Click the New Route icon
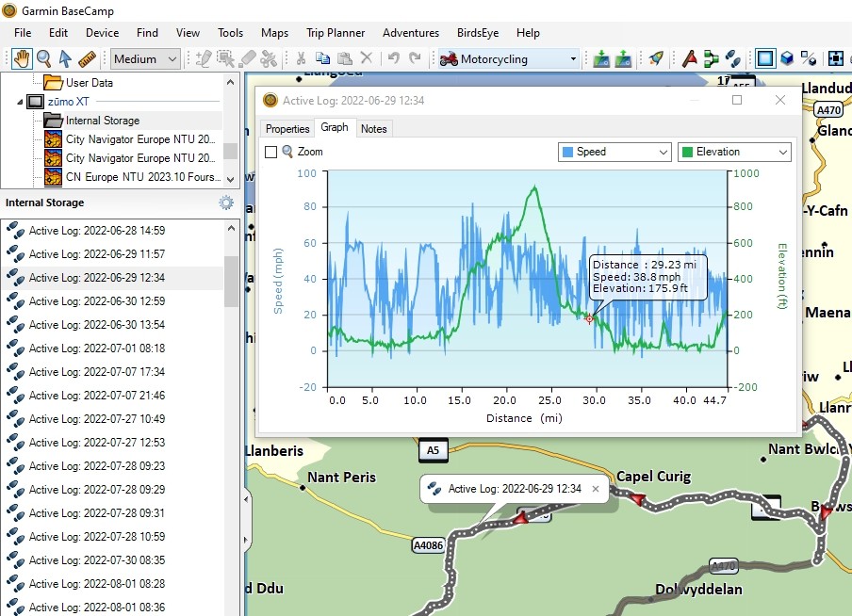Viewport: 852px width, 616px height. pyautogui.click(x=712, y=58)
